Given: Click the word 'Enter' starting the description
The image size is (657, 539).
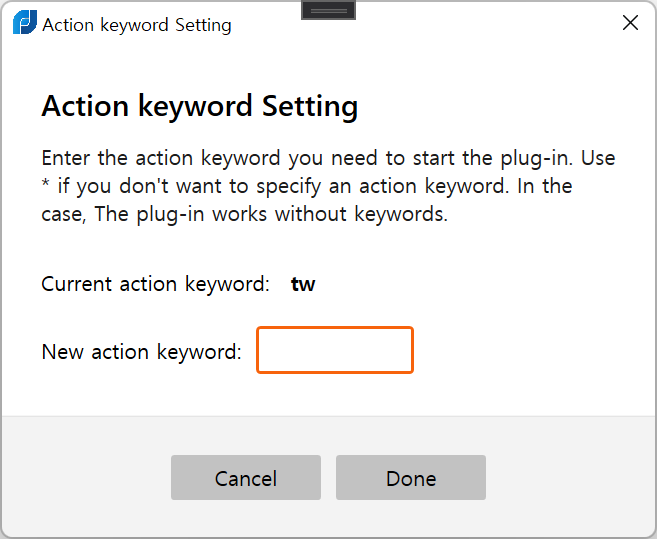Looking at the screenshot, I should coord(66,158).
